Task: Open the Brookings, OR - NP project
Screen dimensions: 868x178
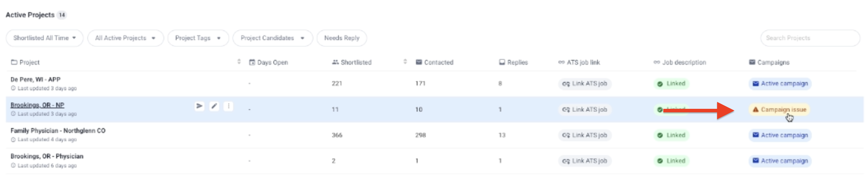Action: click(37, 105)
